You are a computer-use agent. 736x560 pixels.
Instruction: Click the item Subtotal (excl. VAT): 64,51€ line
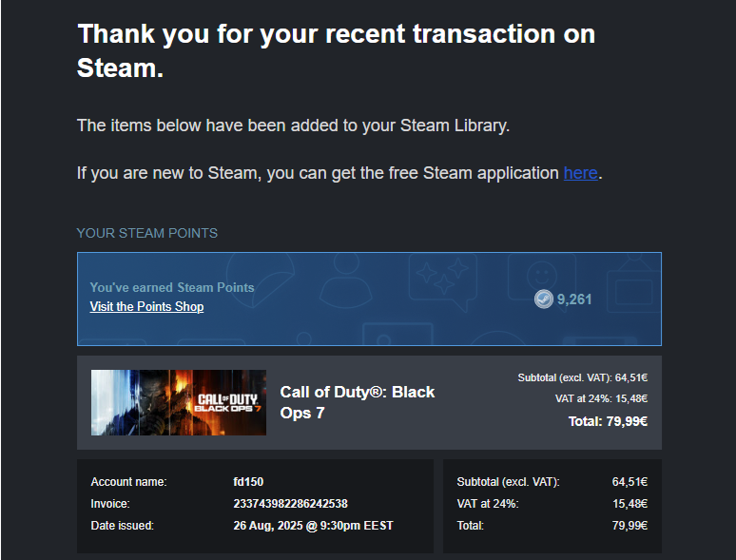583,377
